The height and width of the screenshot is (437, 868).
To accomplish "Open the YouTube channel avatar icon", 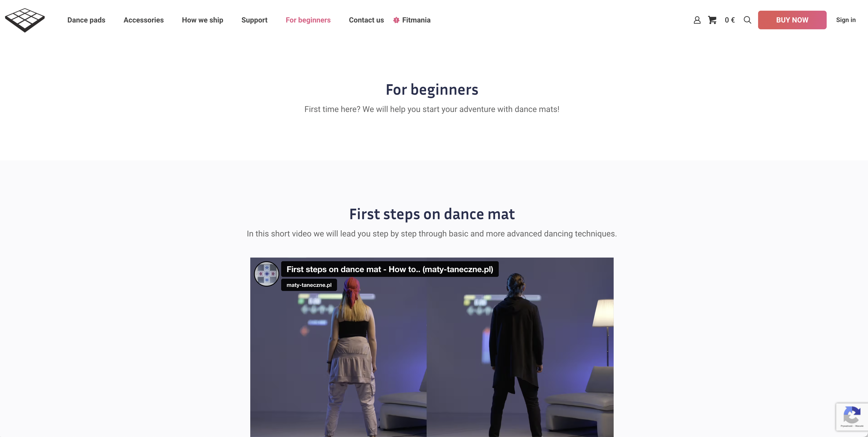I will click(x=267, y=274).
